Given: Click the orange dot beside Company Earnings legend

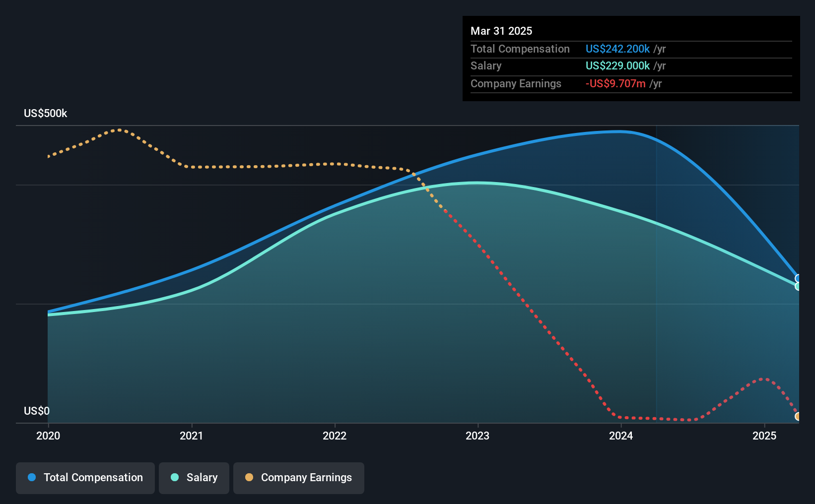Looking at the screenshot, I should [x=249, y=477].
